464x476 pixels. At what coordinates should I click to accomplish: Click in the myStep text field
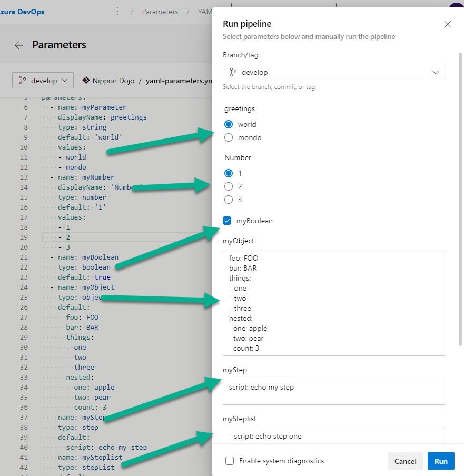tap(333, 392)
